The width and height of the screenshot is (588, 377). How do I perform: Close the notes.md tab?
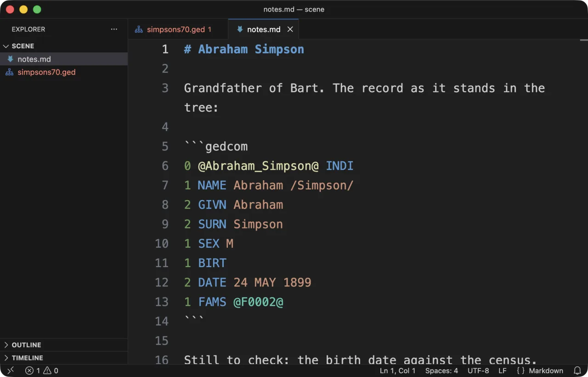(x=290, y=29)
